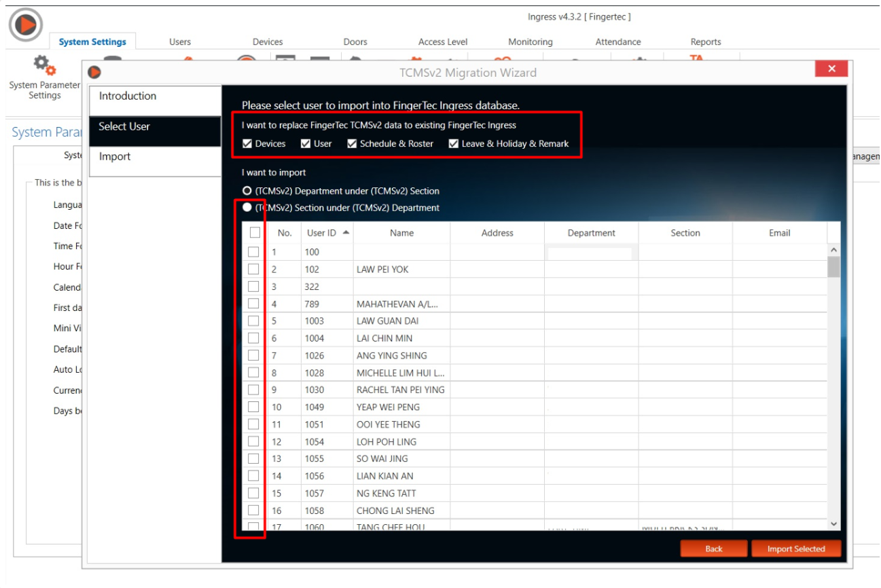Sort by the Department column header
Viewport: 881px width, 588px height.
(592, 233)
